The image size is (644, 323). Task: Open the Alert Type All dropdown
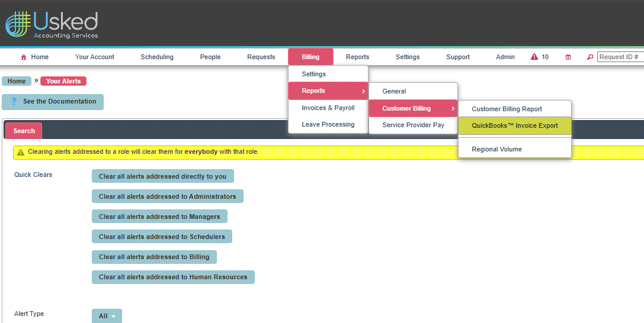107,316
